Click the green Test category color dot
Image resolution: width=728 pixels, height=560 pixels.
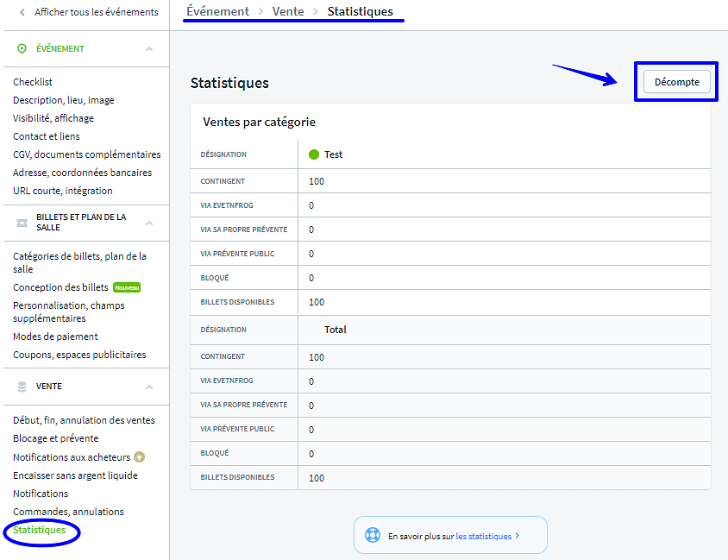pyautogui.click(x=314, y=154)
